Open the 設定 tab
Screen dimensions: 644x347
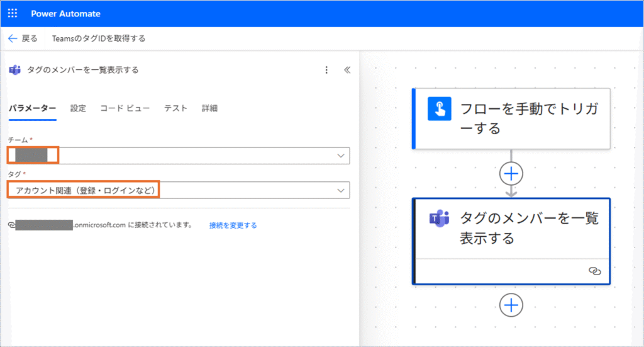click(x=78, y=108)
